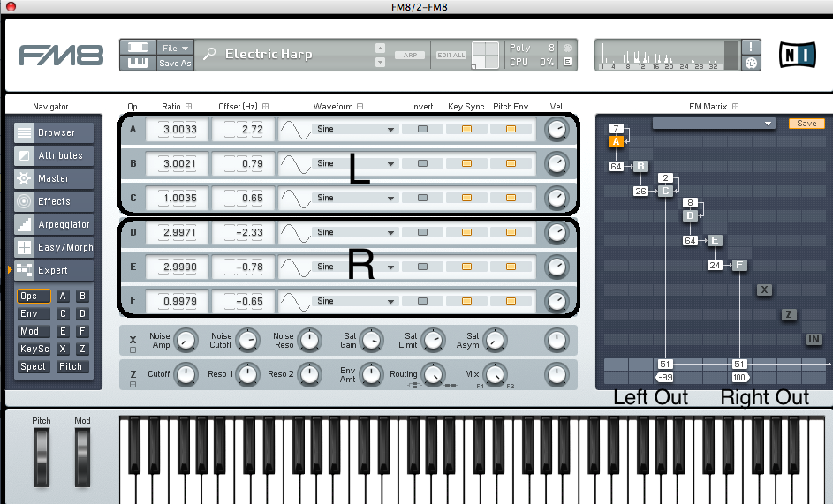Image resolution: width=833 pixels, height=504 pixels.
Task: Click Cutoff knob in Z row
Action: click(x=186, y=374)
